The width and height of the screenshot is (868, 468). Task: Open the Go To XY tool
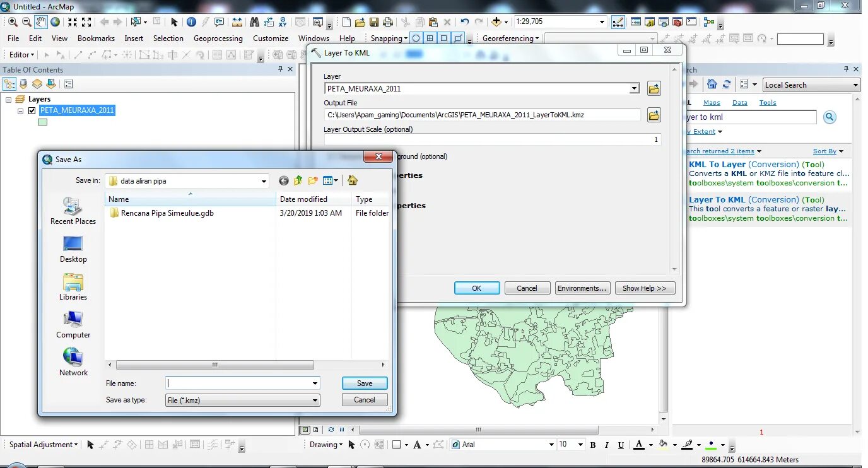coord(282,22)
